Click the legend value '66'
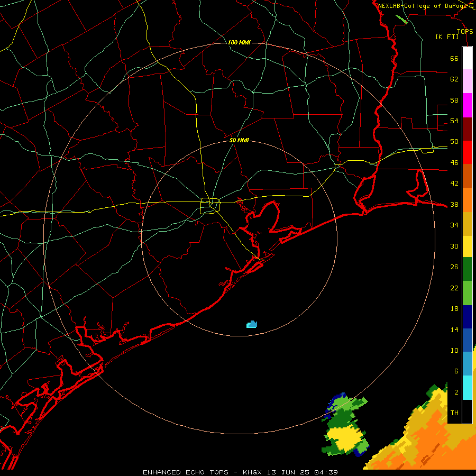 [x=454, y=58]
